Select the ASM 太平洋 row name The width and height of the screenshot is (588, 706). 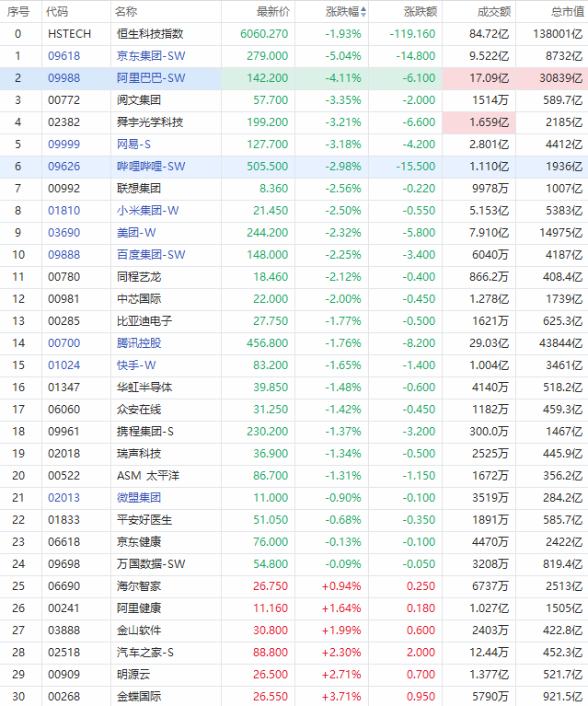coord(148,476)
